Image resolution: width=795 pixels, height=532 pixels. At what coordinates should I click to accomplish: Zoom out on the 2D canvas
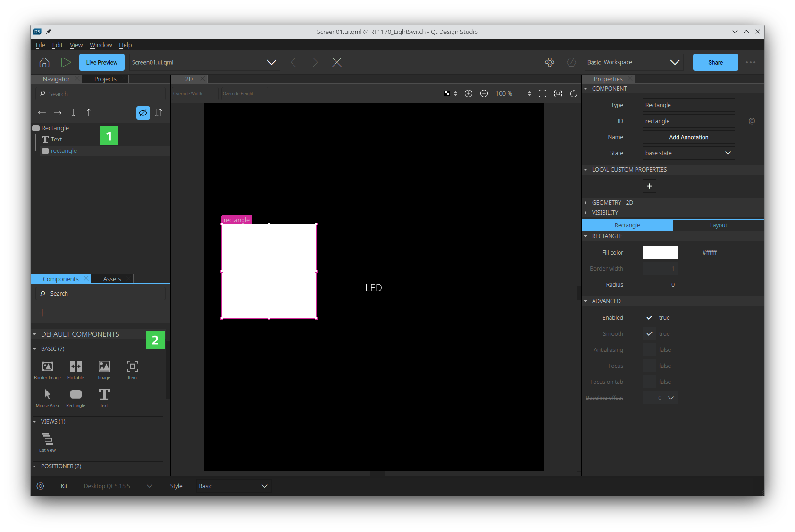coord(484,93)
